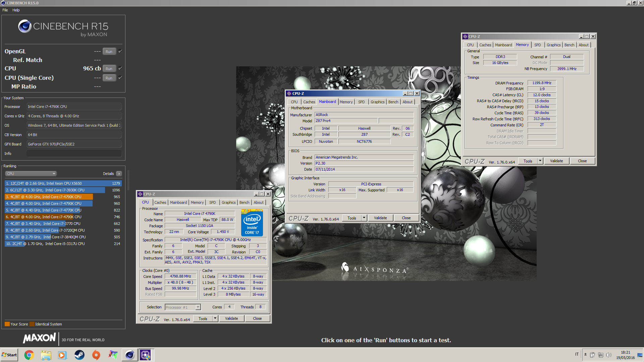Click the Identical System legend swatch
644x362 pixels.
(32, 324)
